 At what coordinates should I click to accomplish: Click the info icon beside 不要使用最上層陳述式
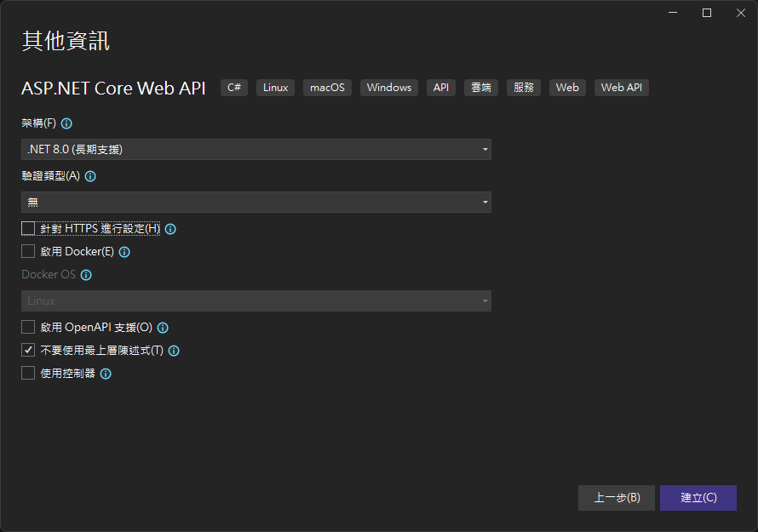174,352
